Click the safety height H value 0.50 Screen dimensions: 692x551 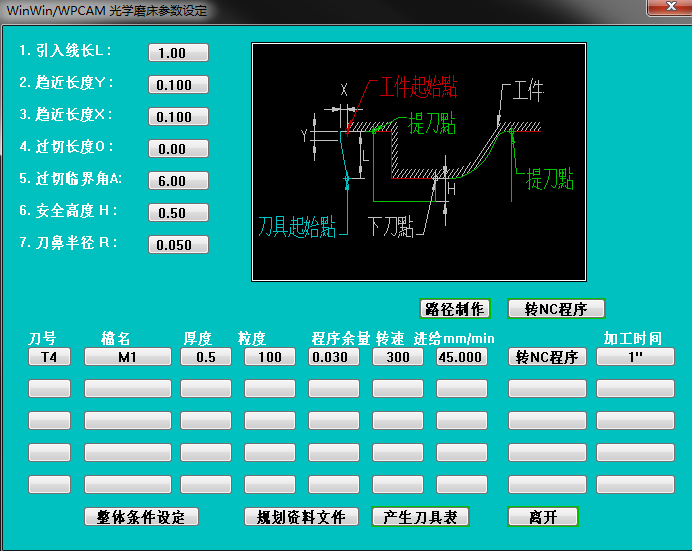178,213
